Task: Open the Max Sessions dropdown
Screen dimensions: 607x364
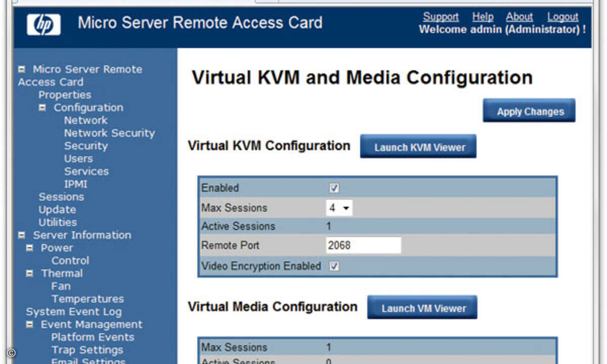Action: tap(339, 208)
